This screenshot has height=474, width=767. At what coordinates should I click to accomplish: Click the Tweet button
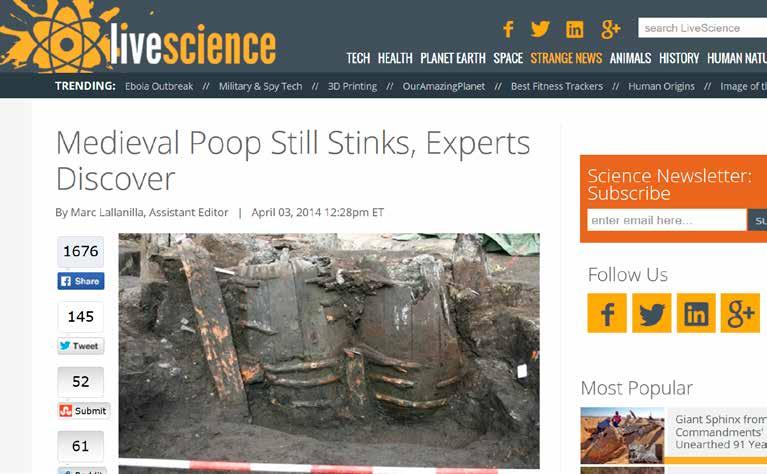[x=81, y=346]
